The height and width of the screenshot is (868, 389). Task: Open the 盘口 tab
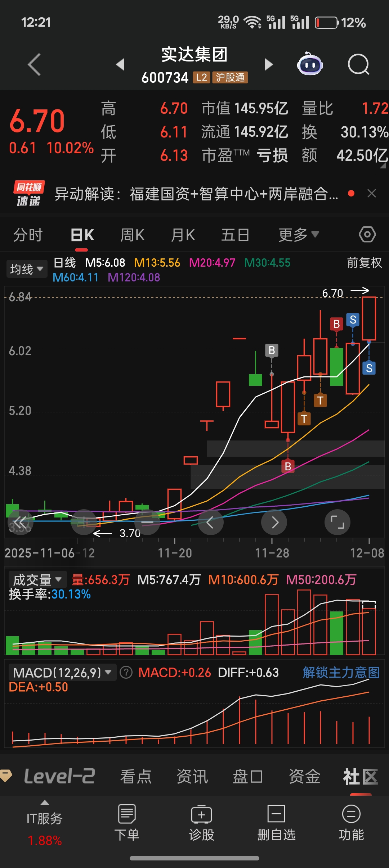[248, 776]
